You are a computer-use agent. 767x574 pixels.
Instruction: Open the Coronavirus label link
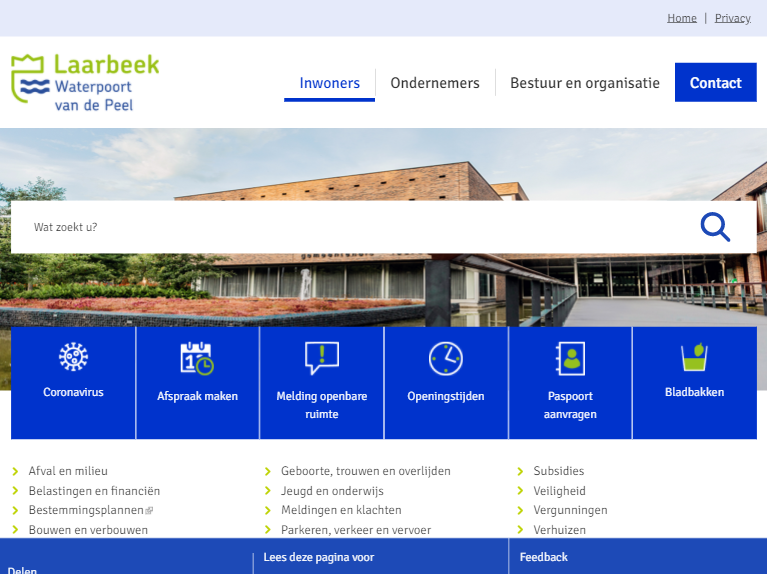[x=73, y=392]
